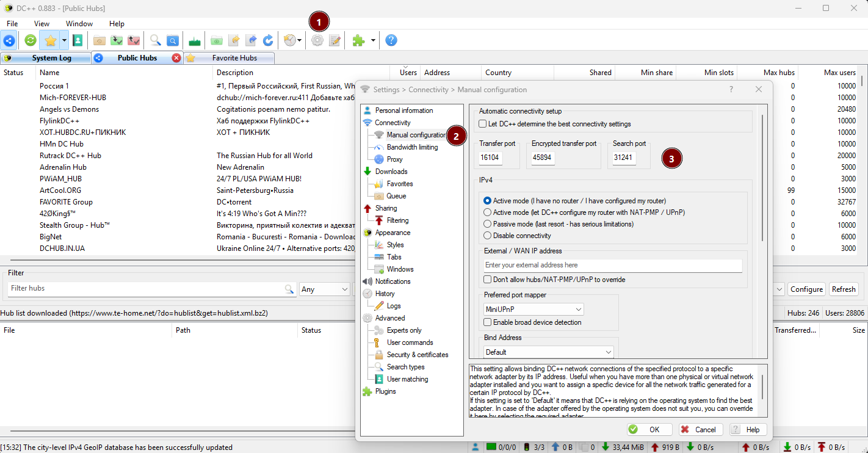The height and width of the screenshot is (453, 868).
Task: Switch to the System Log tab
Action: pos(46,58)
